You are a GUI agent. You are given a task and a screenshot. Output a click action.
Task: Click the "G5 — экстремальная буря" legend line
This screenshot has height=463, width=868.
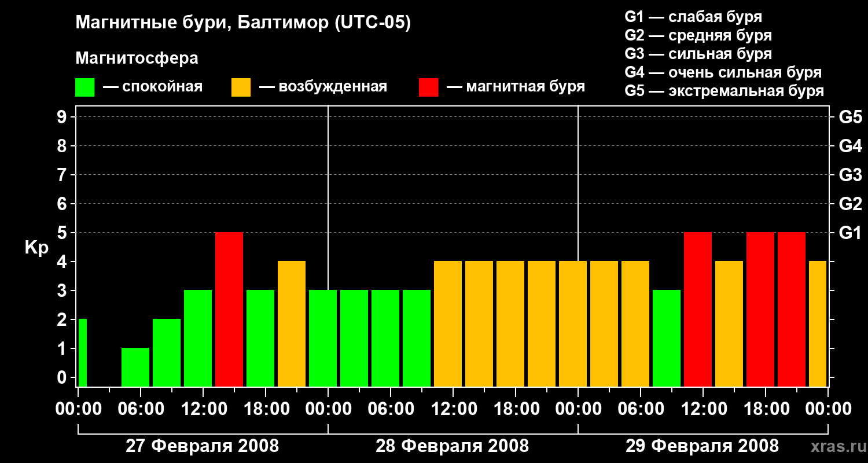(724, 91)
